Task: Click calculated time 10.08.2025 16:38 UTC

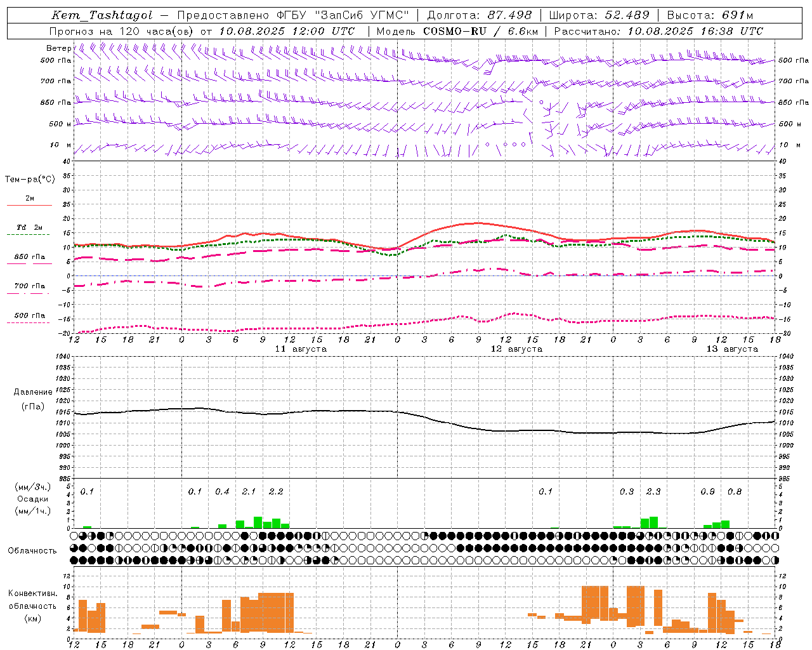Action: (695, 31)
